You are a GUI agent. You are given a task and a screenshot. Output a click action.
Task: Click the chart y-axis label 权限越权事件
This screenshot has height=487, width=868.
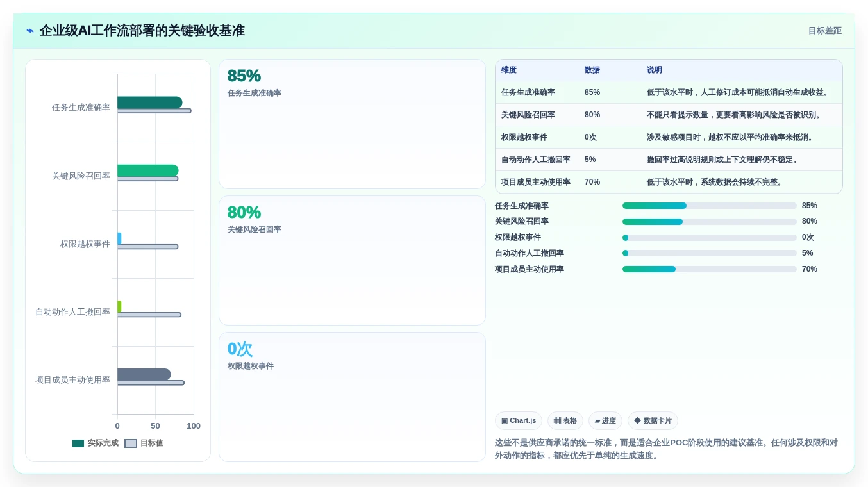(x=85, y=244)
